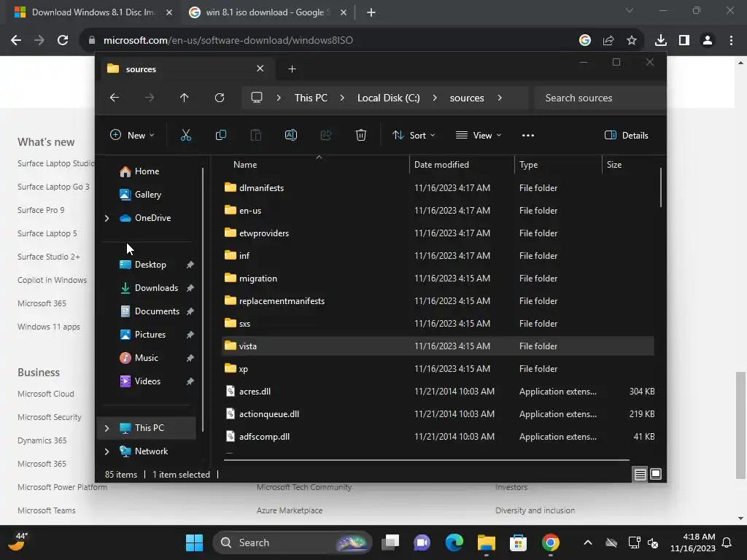Open the New dropdown menu
747x560 pixels.
[x=133, y=135]
